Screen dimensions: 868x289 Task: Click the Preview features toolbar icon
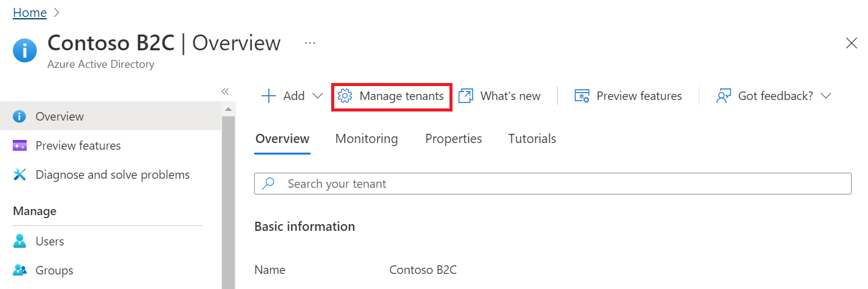[582, 96]
